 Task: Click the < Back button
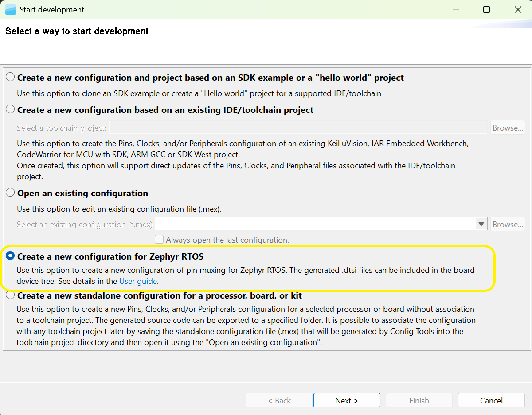point(279,400)
